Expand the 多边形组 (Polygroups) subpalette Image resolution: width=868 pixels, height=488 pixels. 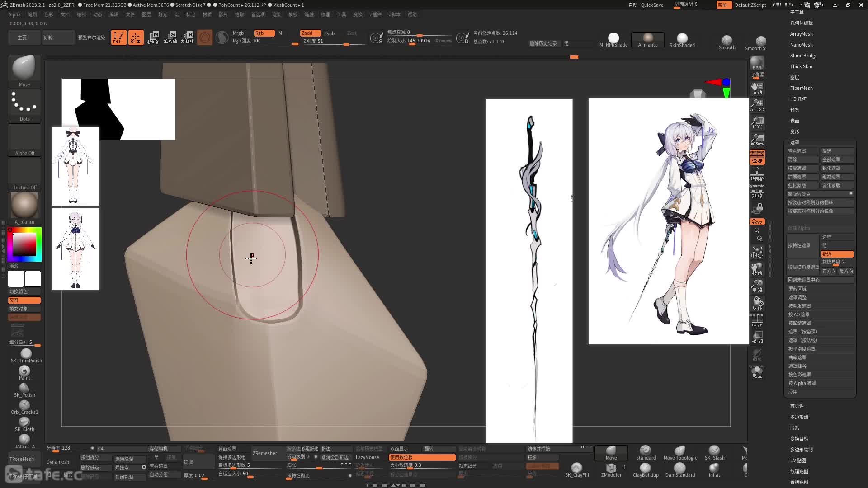(799, 417)
